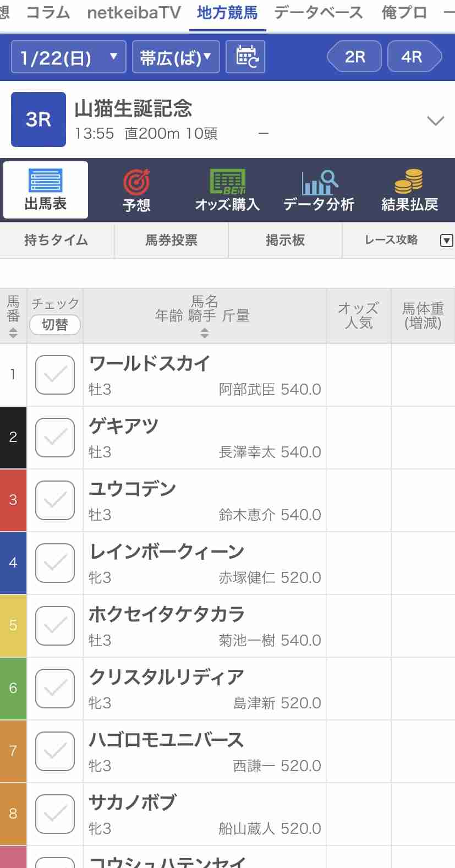
Task: Sort by 馬番 arrows icon
Action: coord(13,333)
